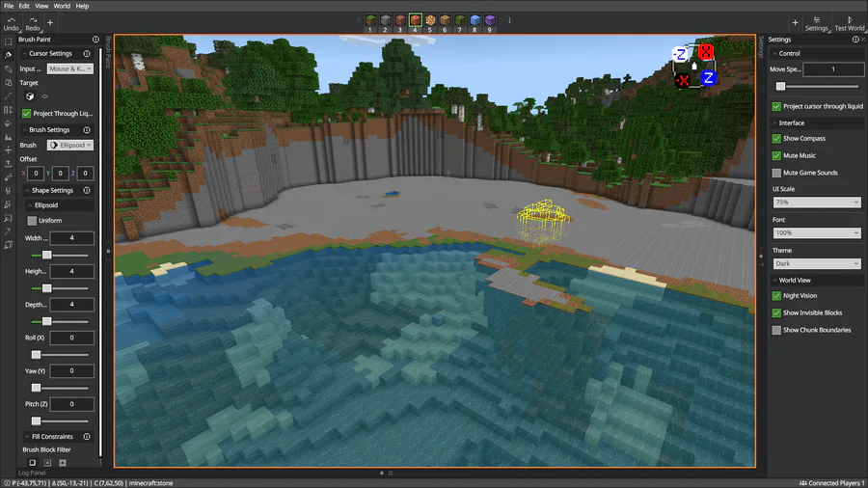
Task: Adjust the Yaw (Y) slider handle
Action: click(36, 388)
